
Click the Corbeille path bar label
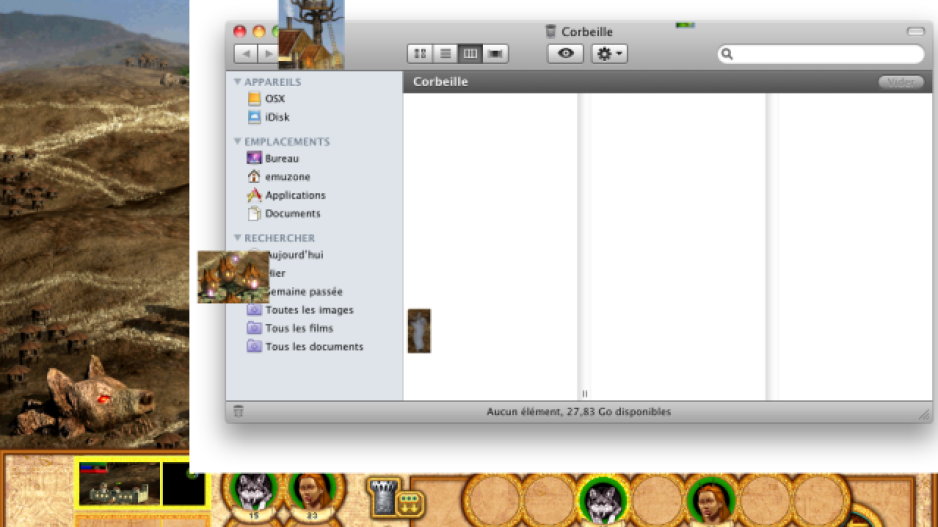pos(440,82)
